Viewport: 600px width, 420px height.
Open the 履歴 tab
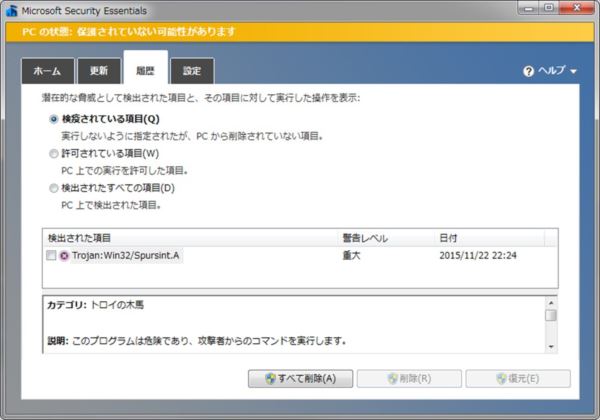pos(145,68)
